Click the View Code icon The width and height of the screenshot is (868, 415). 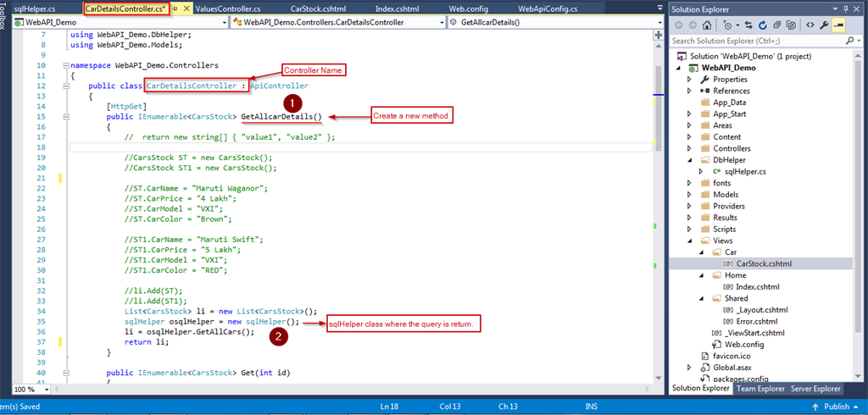810,25
